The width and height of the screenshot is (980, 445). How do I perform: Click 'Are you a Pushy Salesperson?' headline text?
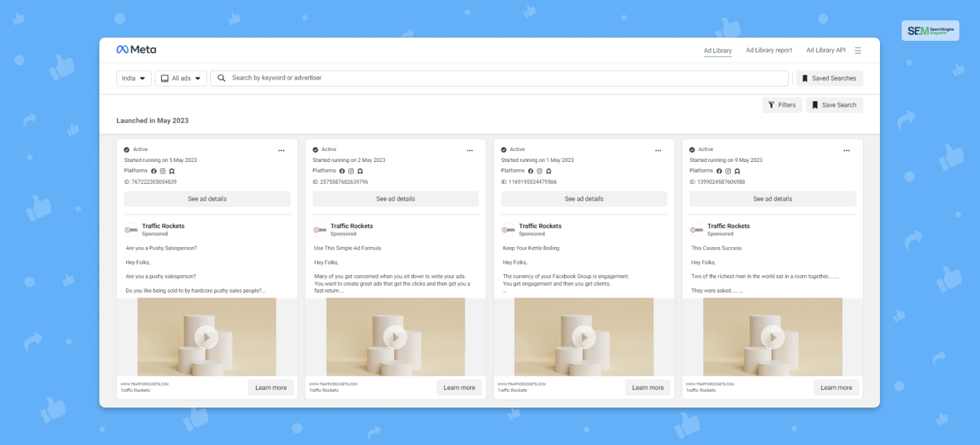pyautogui.click(x=161, y=248)
